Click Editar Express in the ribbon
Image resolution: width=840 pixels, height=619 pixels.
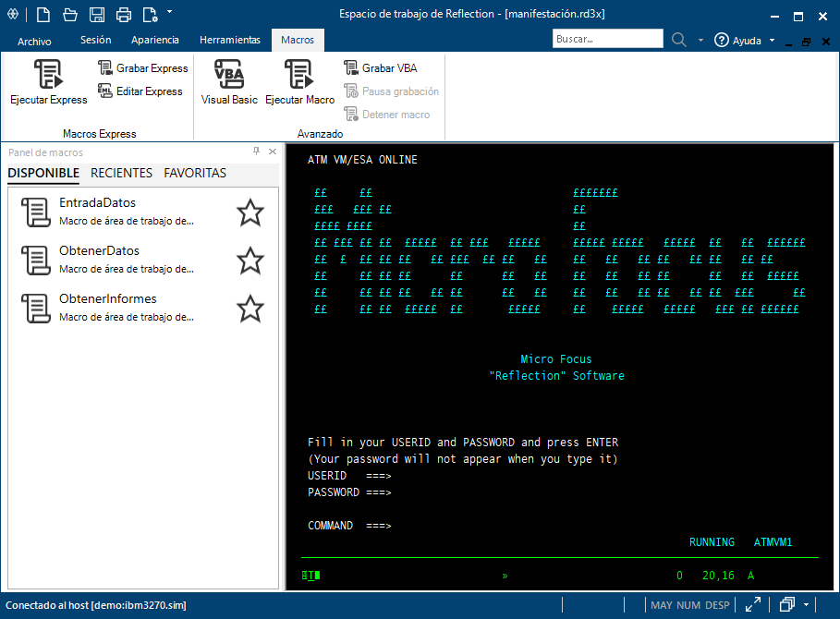[141, 91]
